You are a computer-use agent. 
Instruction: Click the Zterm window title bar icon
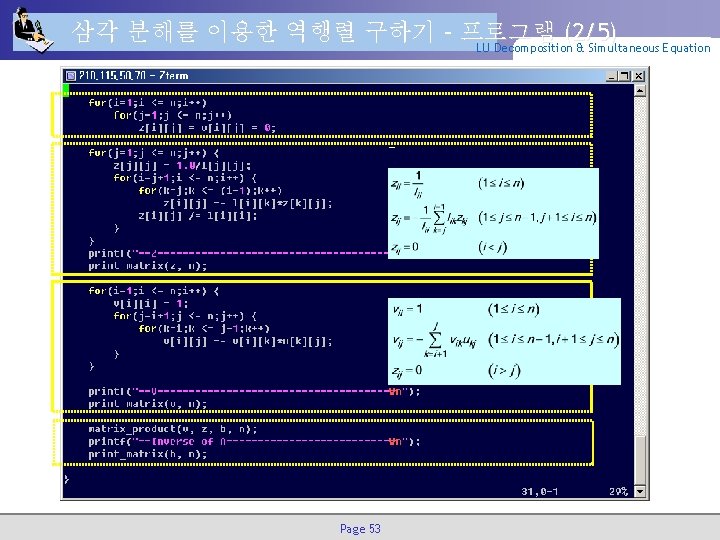point(71,75)
